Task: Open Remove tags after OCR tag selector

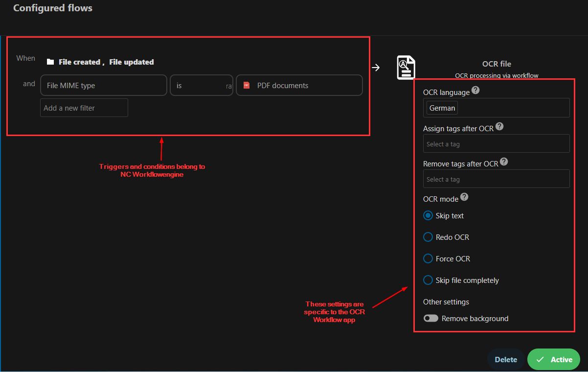Action: tap(497, 179)
